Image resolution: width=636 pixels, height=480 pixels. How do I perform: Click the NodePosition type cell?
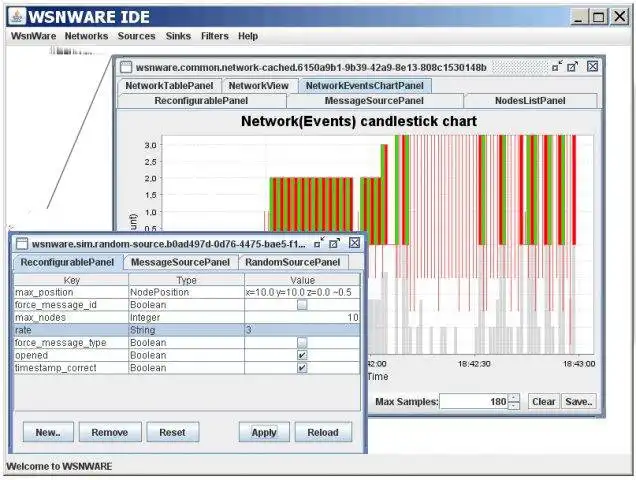click(x=187, y=292)
